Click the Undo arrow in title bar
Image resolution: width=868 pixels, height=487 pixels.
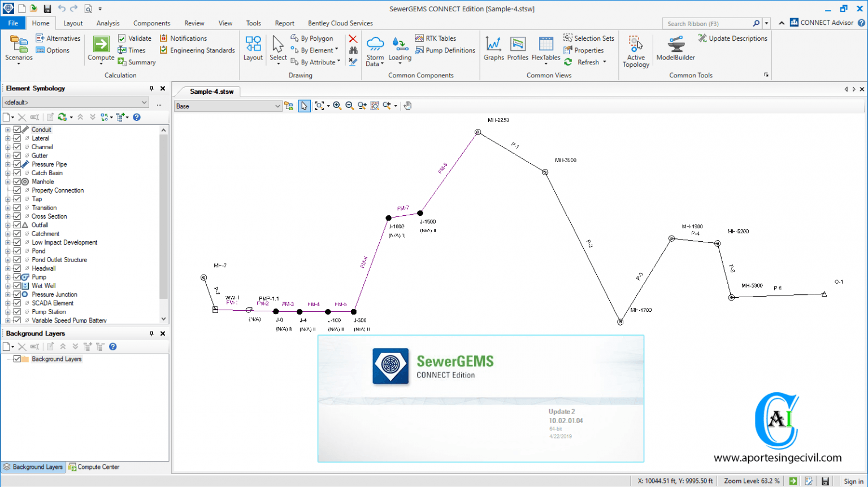pyautogui.click(x=61, y=8)
